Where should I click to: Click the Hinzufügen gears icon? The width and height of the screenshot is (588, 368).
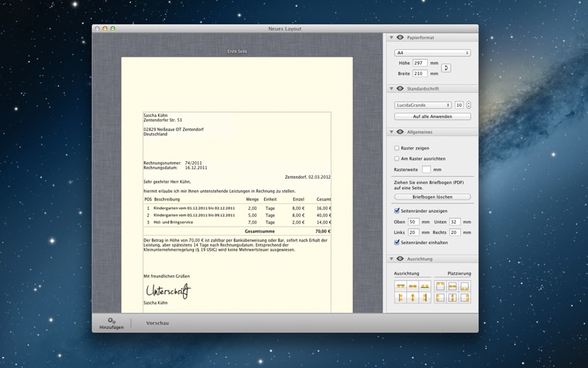(112, 321)
